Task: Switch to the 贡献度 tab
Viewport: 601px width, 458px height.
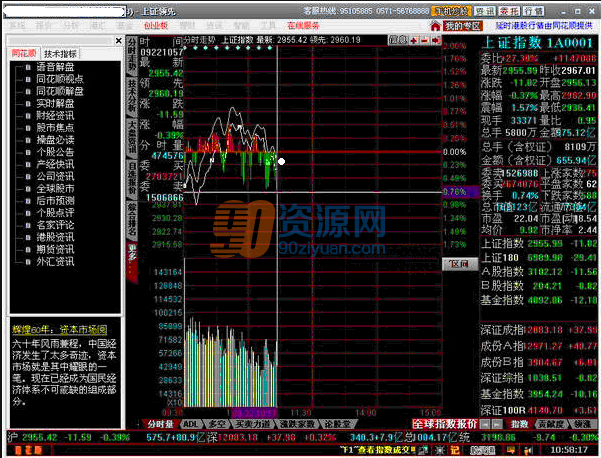Action: [551, 424]
